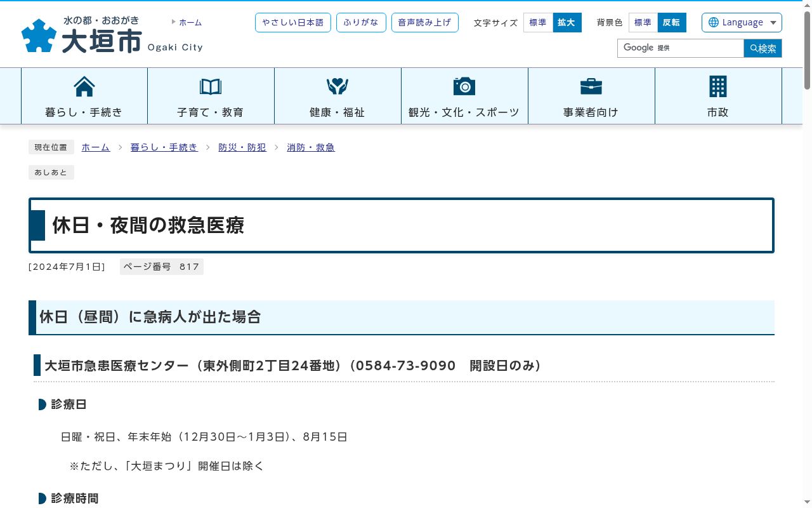The height and width of the screenshot is (508, 812).
Task: Open the 観光・文化・スポーツ menu label
Action: tap(464, 112)
